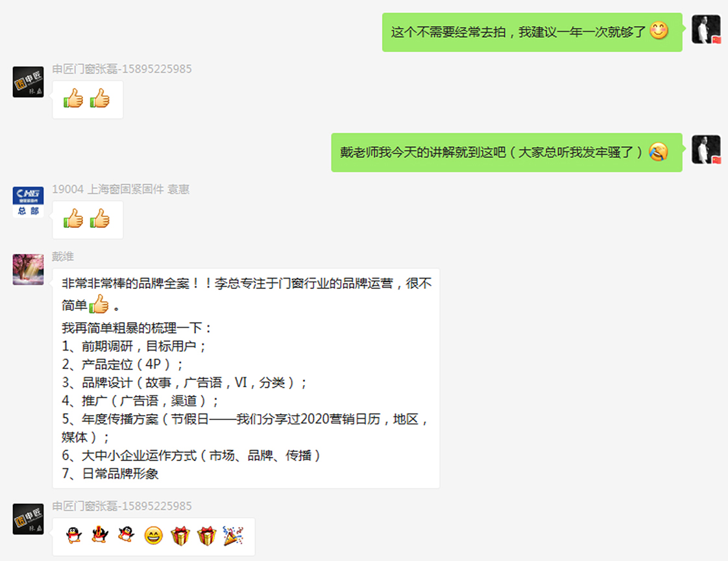
Task: Click own avatar beside 戴老师我今天的讲解 message
Action: (706, 149)
